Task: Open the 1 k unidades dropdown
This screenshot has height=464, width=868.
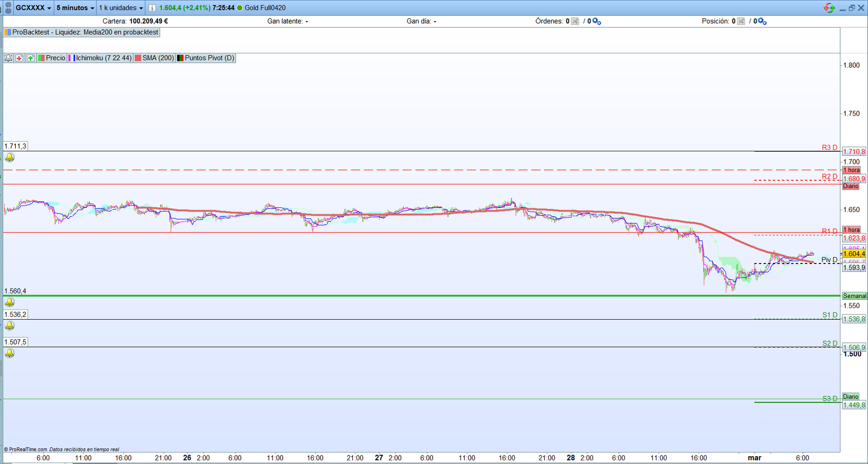Action: point(121,8)
